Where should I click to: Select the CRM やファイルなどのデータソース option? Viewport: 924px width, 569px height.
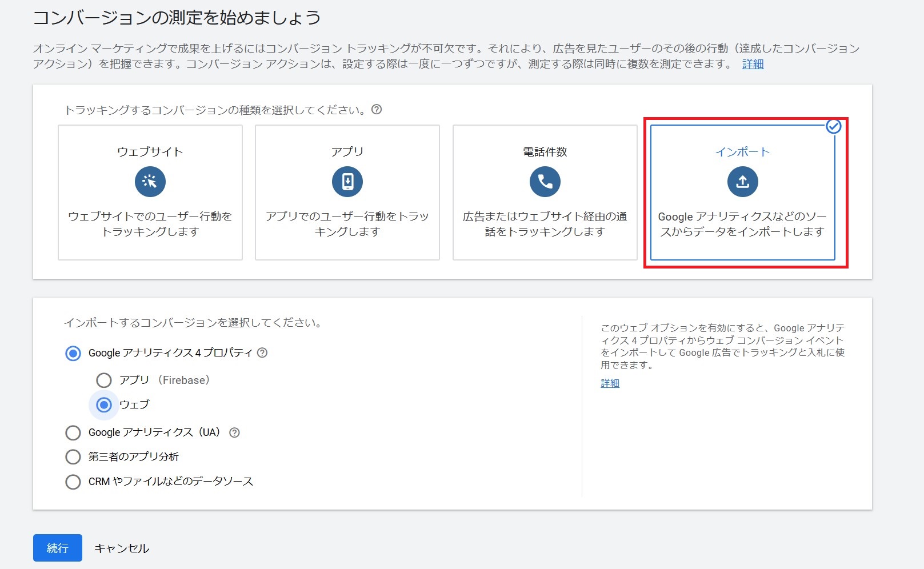(73, 482)
